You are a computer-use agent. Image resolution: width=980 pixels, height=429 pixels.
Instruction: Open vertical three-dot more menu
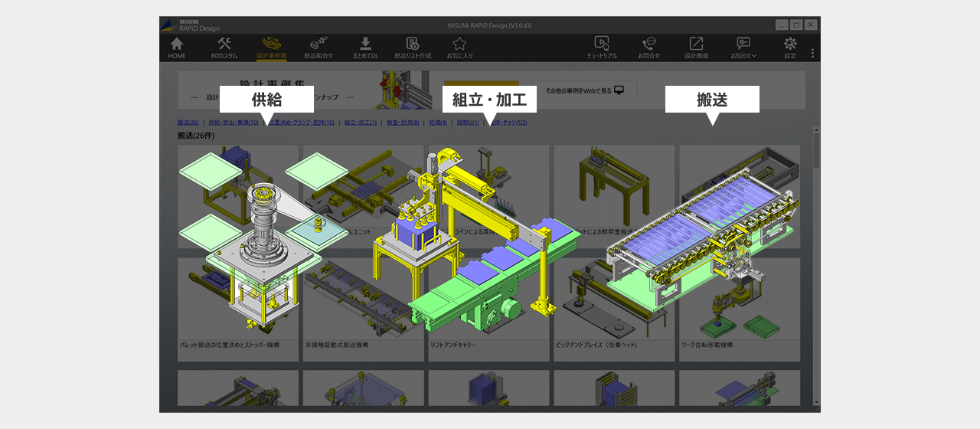[812, 54]
